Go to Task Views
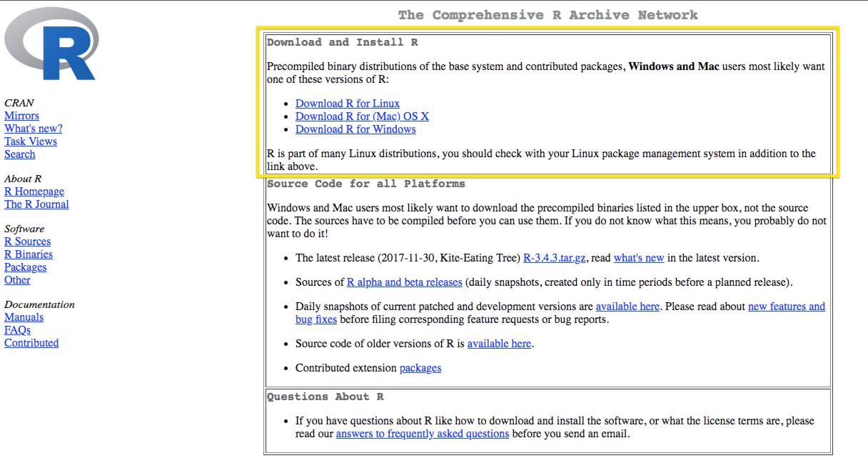 point(31,141)
